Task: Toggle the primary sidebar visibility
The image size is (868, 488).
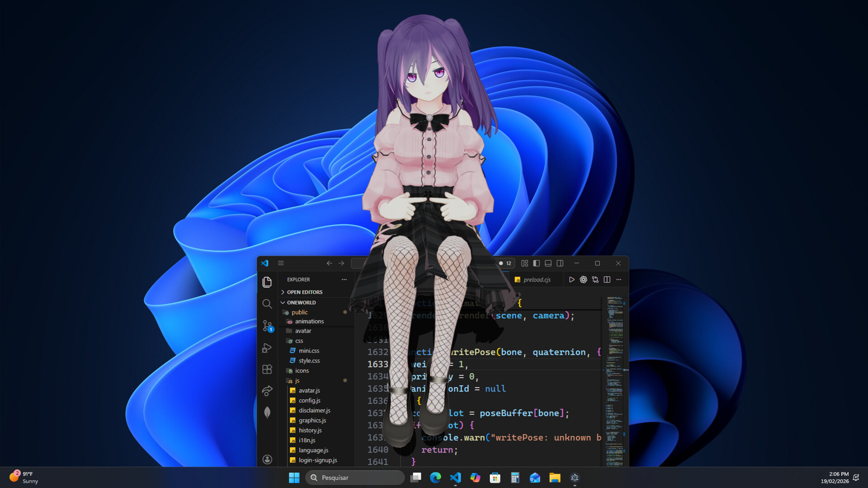Action: click(x=536, y=263)
